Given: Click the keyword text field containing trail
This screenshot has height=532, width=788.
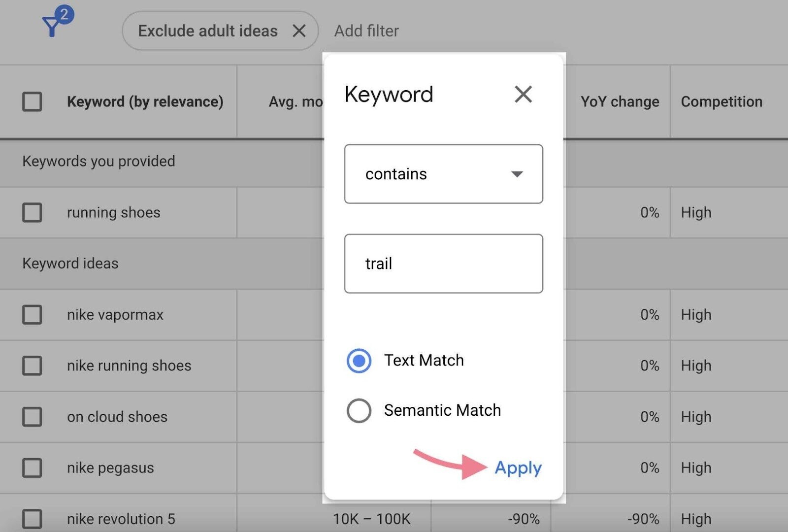Looking at the screenshot, I should pyautogui.click(x=443, y=264).
